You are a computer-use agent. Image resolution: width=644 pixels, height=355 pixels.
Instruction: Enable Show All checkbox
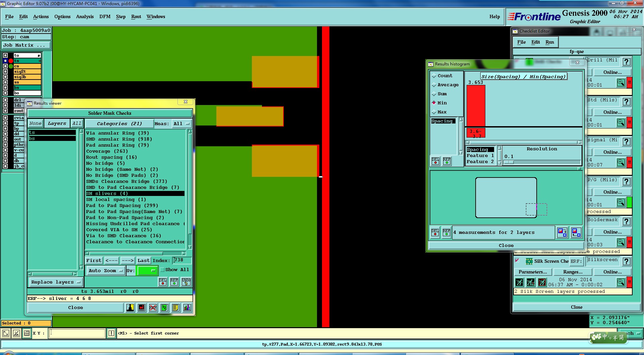162,270
